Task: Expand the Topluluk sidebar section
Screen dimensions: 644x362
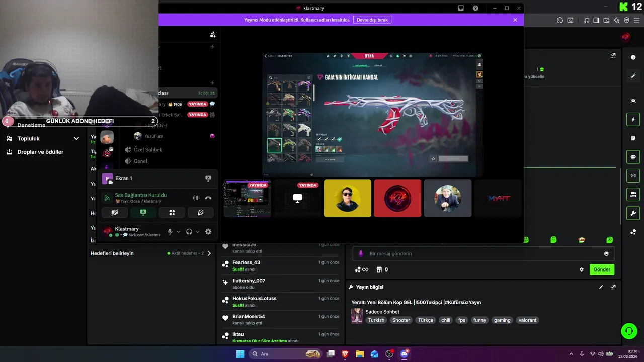Action: [x=43, y=138]
